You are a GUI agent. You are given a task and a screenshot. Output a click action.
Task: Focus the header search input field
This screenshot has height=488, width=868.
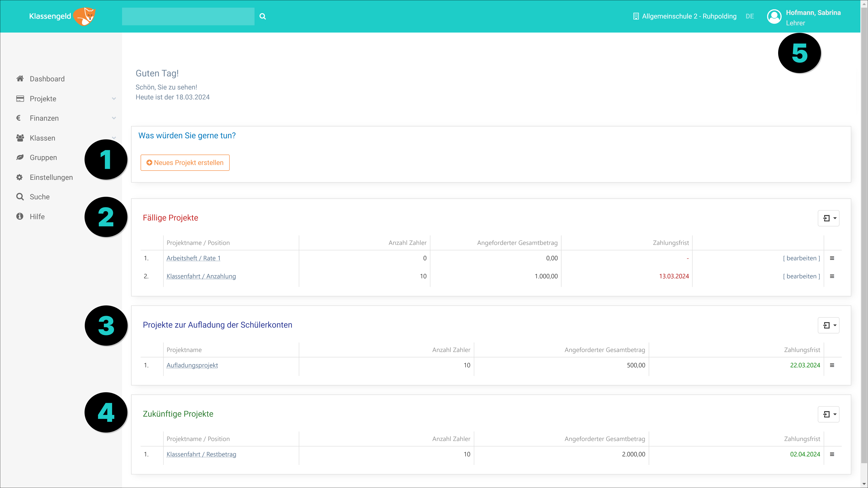188,17
